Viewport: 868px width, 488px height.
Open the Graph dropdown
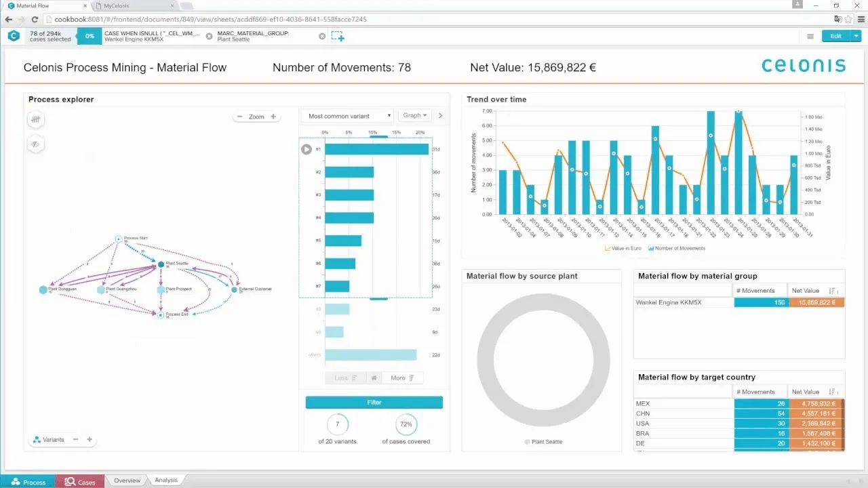414,116
